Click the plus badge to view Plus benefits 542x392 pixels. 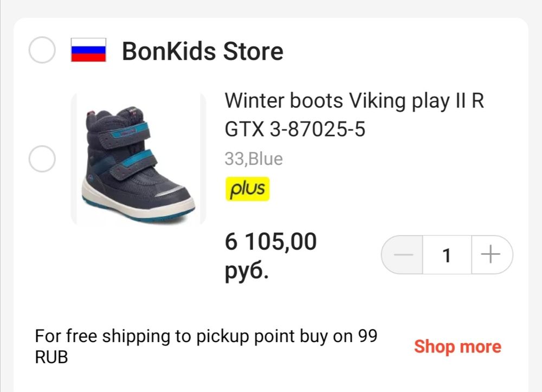tap(247, 189)
